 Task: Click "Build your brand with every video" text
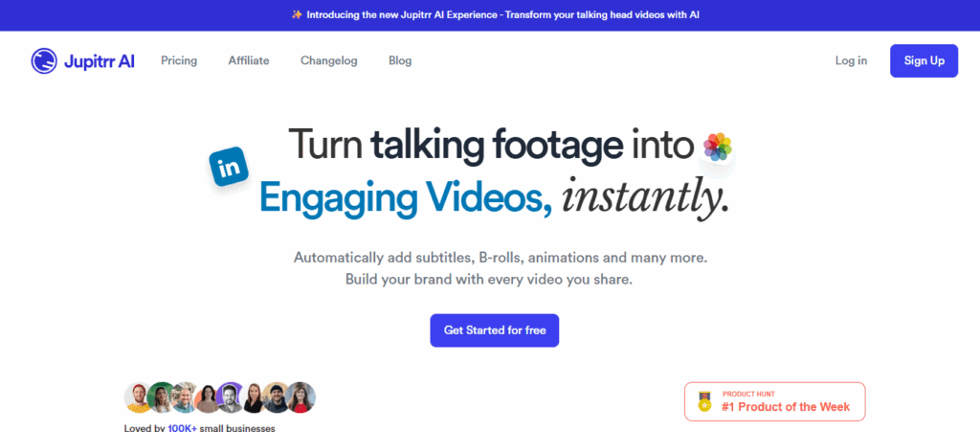point(489,280)
